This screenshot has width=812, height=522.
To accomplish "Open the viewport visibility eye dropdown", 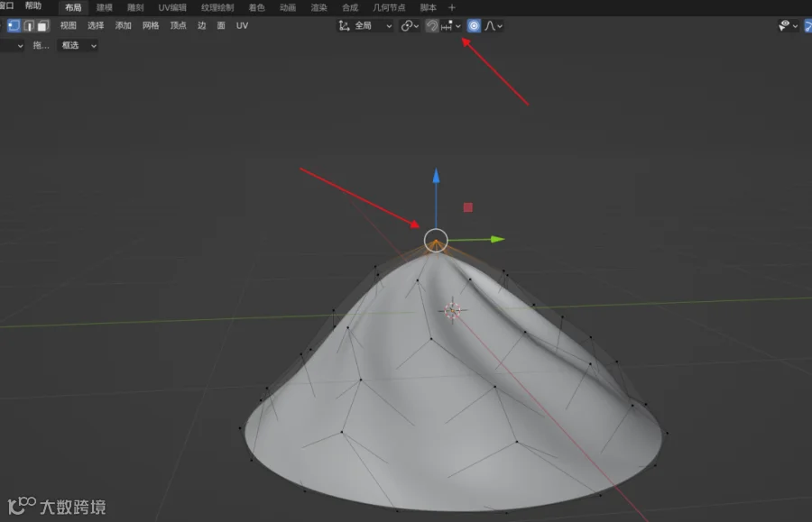I will (x=789, y=26).
